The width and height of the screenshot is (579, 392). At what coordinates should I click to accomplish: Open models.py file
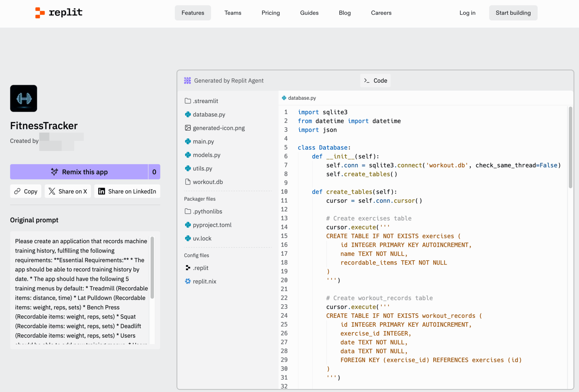click(202, 155)
